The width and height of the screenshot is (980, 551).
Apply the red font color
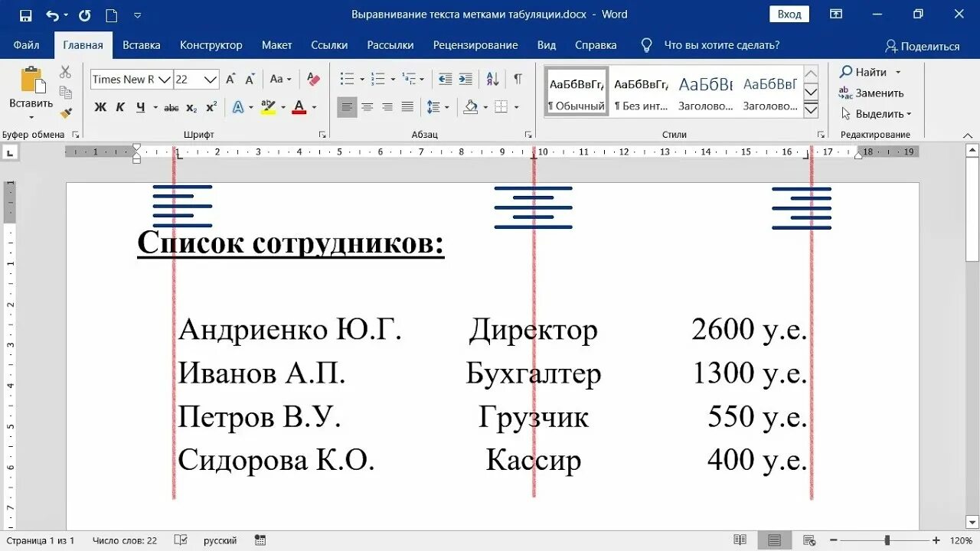(x=299, y=107)
